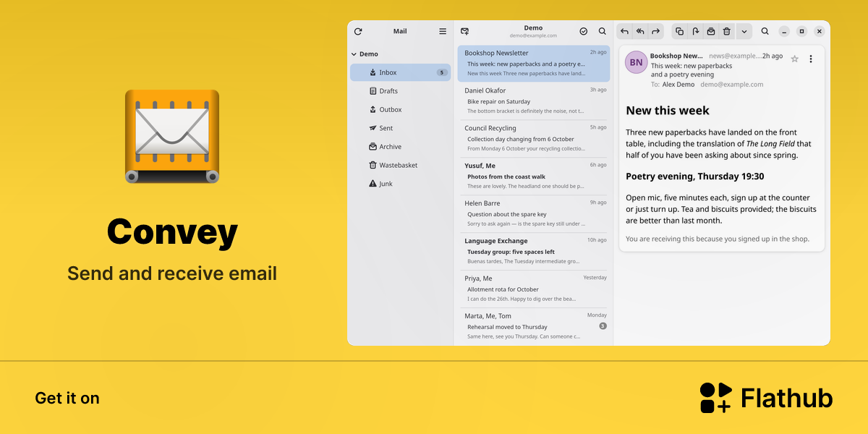This screenshot has height=434, width=868.
Task: Open Helen Barre's spare key email
Action: tap(534, 214)
